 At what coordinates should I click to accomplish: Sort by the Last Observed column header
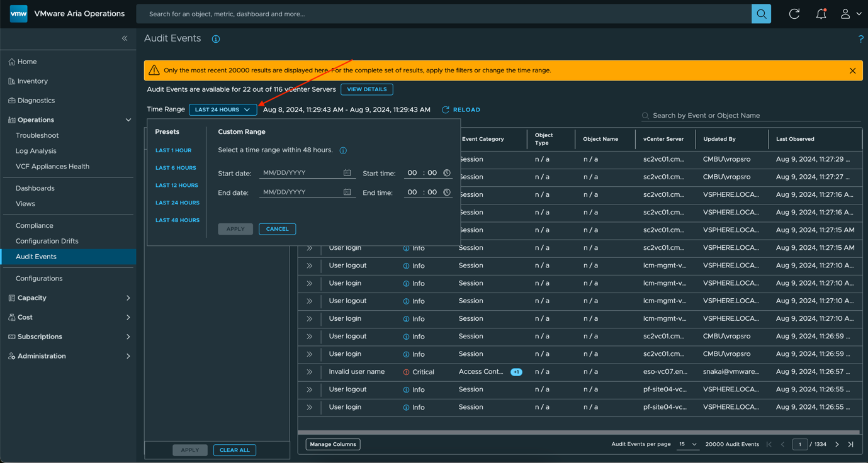pyautogui.click(x=795, y=139)
